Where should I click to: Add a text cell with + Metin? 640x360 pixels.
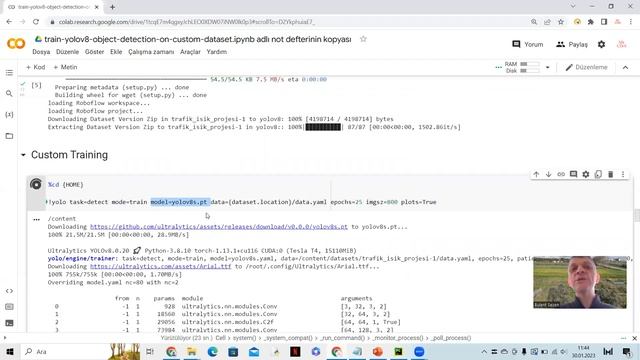[65, 67]
